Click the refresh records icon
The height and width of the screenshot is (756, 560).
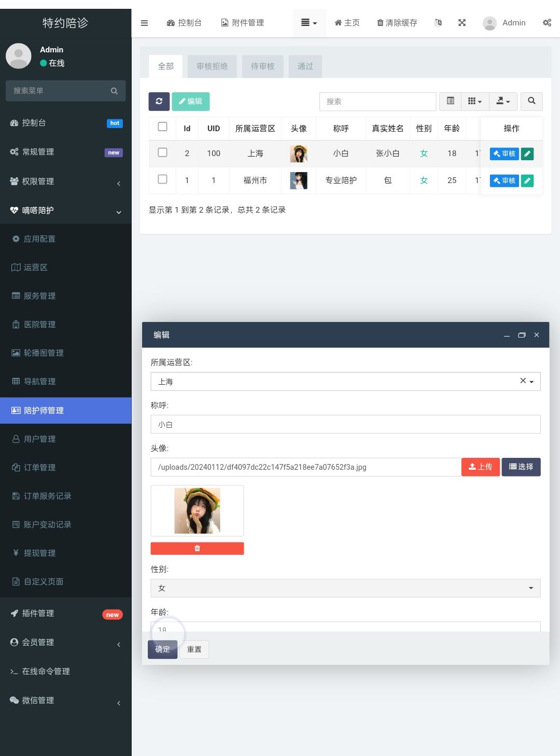click(x=159, y=102)
